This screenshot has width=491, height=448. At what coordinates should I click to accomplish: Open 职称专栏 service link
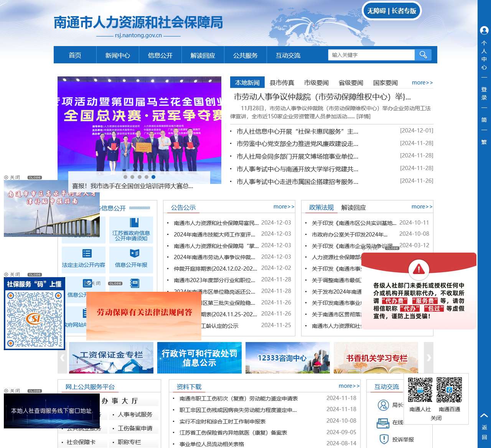click(x=129, y=442)
